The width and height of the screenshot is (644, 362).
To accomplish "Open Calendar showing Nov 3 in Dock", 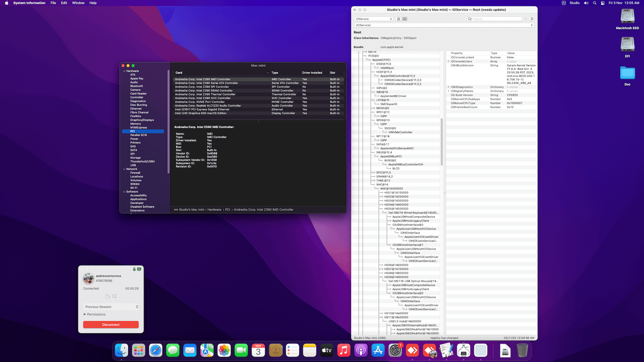I will pyautogui.click(x=258, y=351).
